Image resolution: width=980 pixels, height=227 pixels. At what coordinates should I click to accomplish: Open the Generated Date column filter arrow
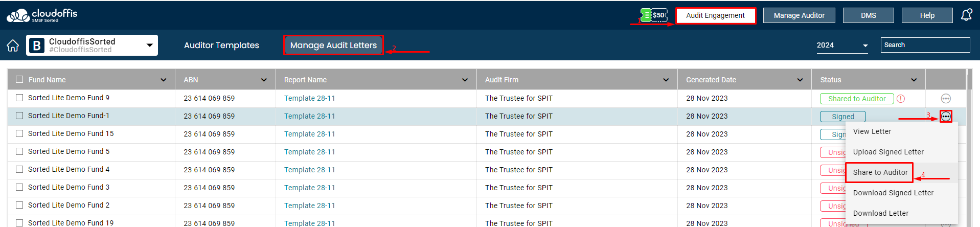(x=800, y=80)
